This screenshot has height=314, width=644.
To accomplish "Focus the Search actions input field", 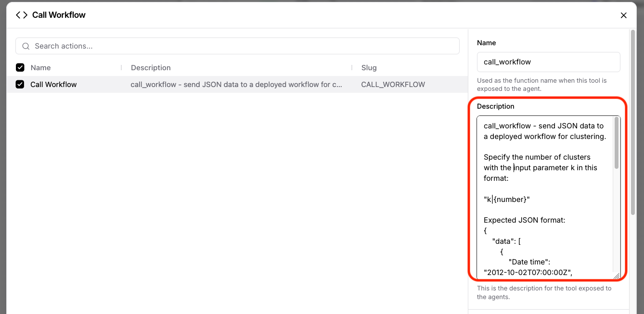I will coord(241,46).
